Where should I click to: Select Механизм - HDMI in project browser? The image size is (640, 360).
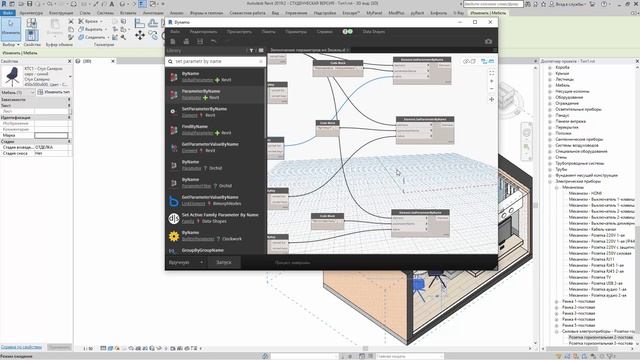coord(585,193)
